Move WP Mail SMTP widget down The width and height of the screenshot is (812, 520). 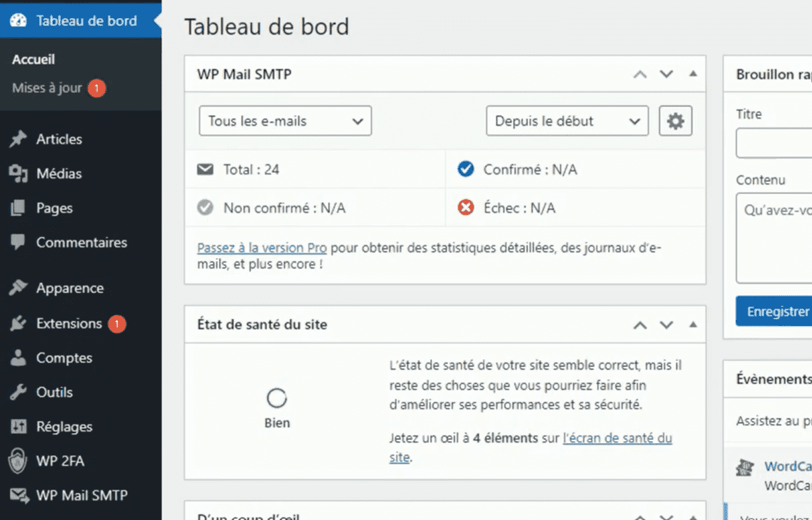click(666, 74)
